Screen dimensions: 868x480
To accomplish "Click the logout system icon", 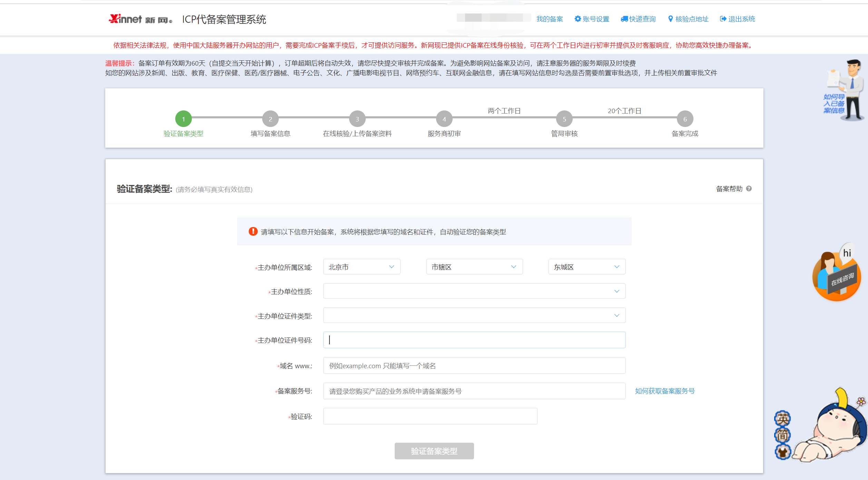I will click(x=723, y=19).
